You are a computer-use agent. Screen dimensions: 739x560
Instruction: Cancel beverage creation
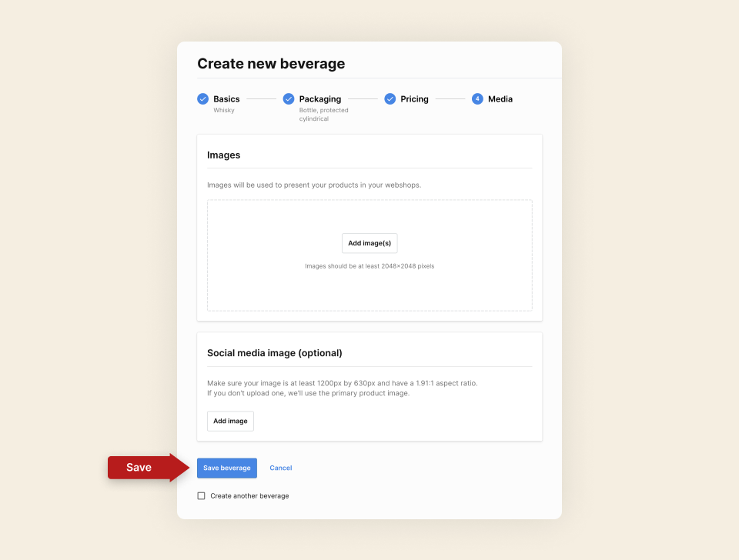click(x=280, y=468)
